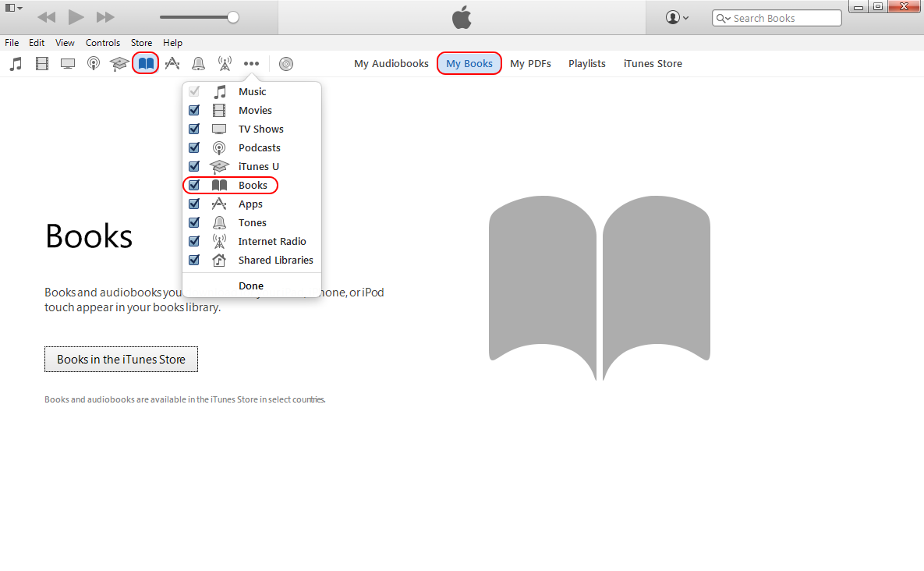The width and height of the screenshot is (924, 571).
Task: Open the TV Shows icon in toolbar
Action: (x=68, y=64)
